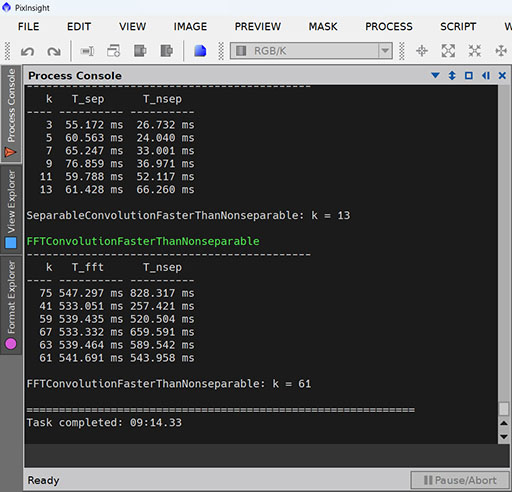512x492 pixels.
Task: Open the PROCESS menu
Action: pyautogui.click(x=389, y=26)
